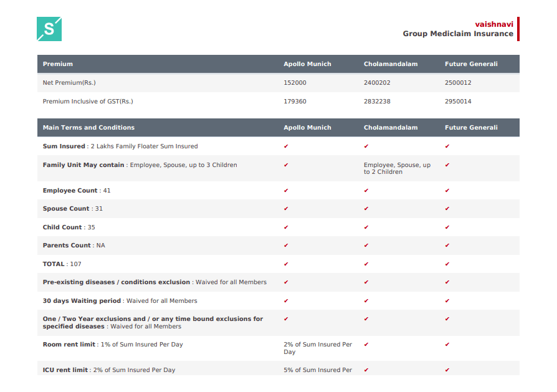
Task: Click Future Generali check mark for 30 days Waiting period
Action: pos(447,300)
